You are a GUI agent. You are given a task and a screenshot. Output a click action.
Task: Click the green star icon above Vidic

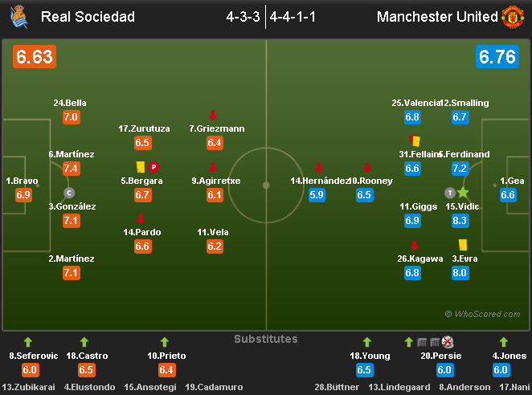coord(463,193)
